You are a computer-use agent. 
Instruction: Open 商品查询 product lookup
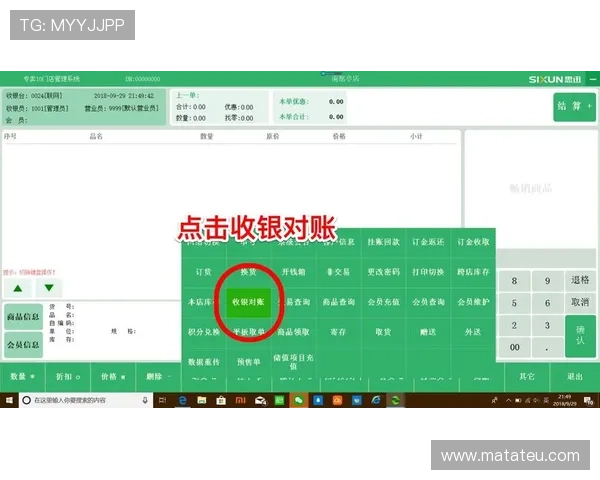click(338, 302)
